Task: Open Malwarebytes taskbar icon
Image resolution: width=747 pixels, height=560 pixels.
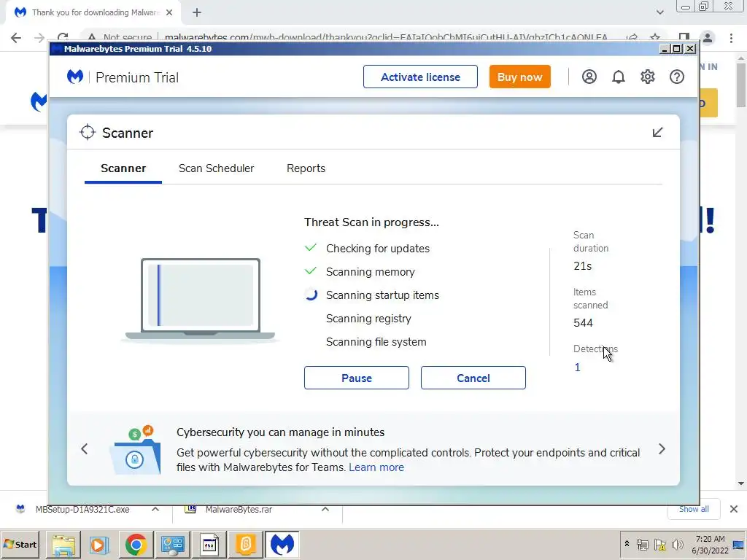Action: pyautogui.click(x=282, y=545)
